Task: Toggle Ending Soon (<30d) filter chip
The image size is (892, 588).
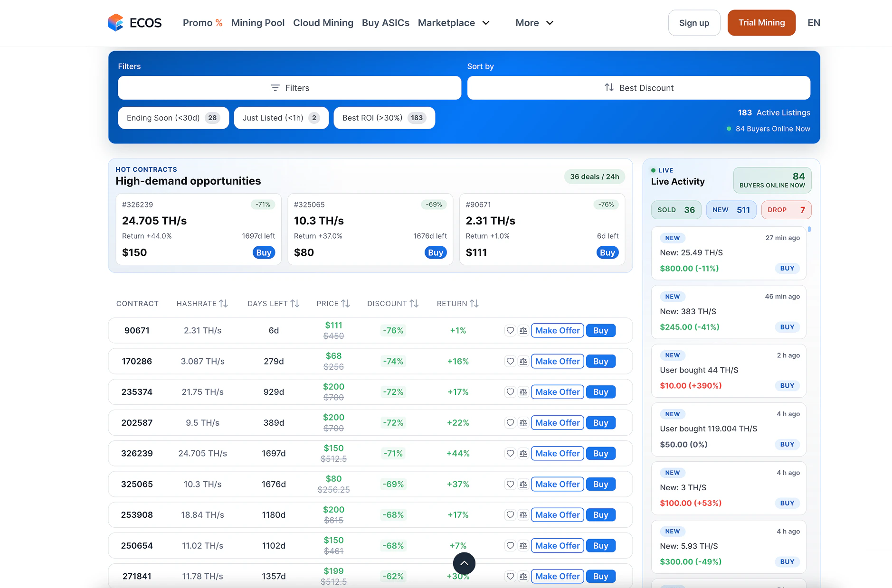Action: tap(173, 118)
